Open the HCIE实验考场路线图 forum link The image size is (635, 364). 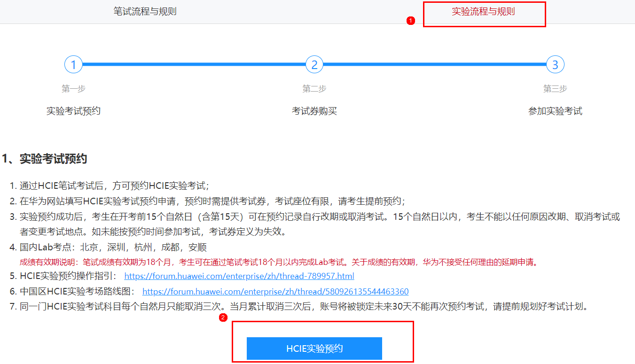(275, 292)
